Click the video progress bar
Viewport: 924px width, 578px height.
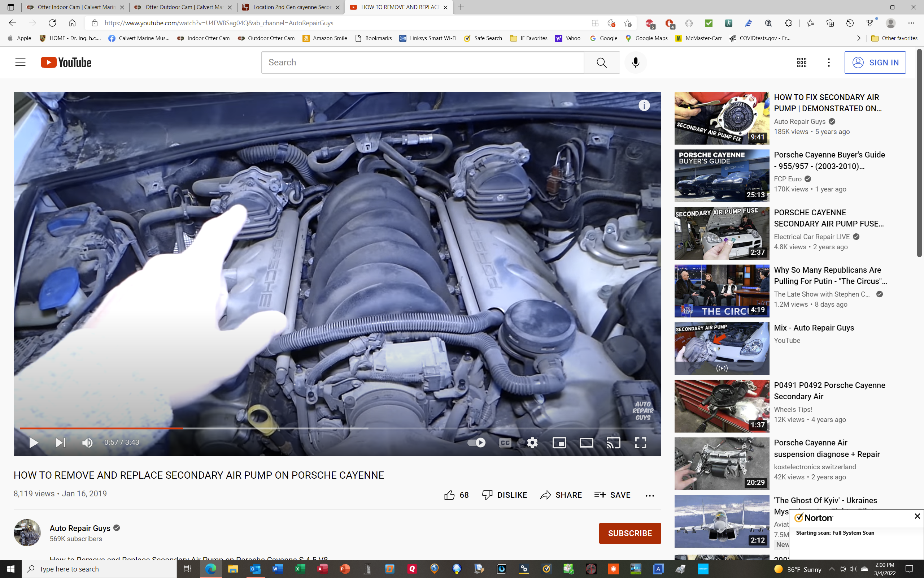(337, 428)
